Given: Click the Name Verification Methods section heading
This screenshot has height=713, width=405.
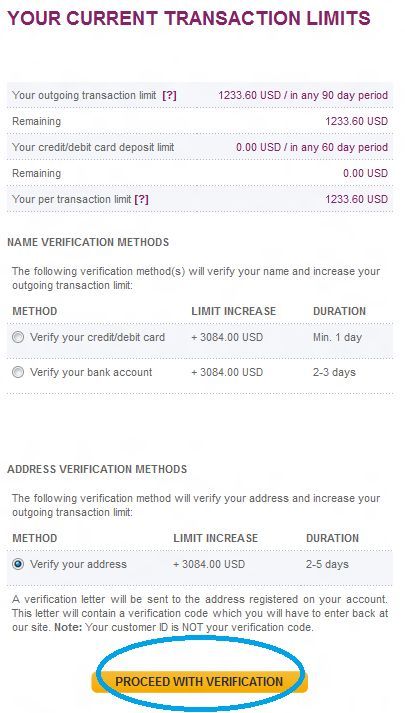Looking at the screenshot, I should [88, 242].
